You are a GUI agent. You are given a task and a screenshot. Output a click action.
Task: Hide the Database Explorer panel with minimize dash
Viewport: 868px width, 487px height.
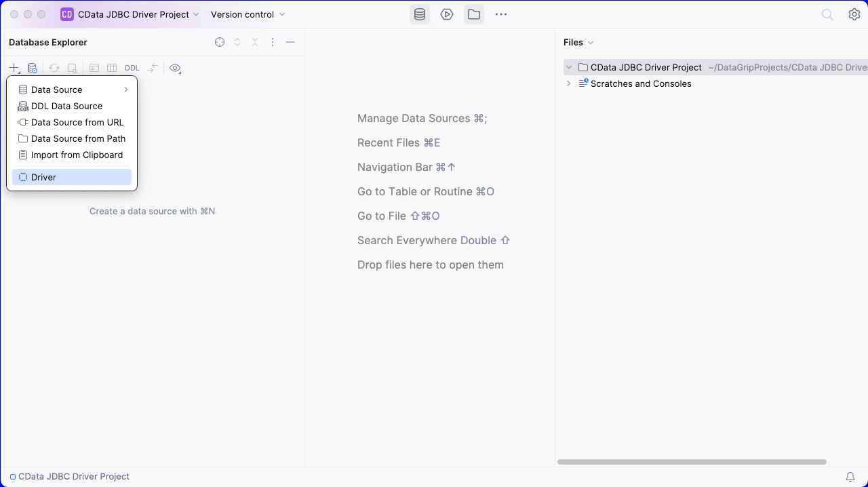point(290,42)
